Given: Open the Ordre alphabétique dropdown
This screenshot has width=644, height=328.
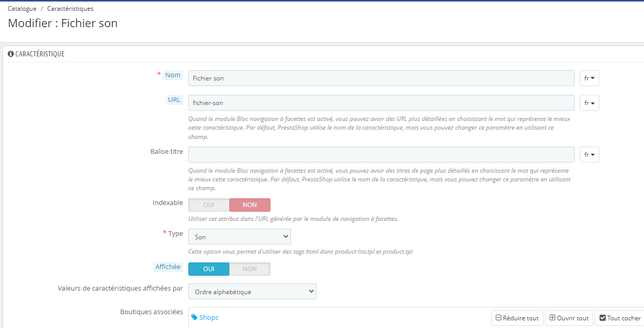Looking at the screenshot, I should tap(252, 292).
